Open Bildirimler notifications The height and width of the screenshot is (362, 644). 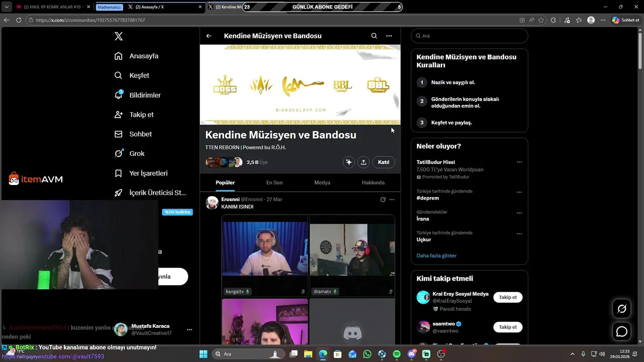pyautogui.click(x=137, y=95)
